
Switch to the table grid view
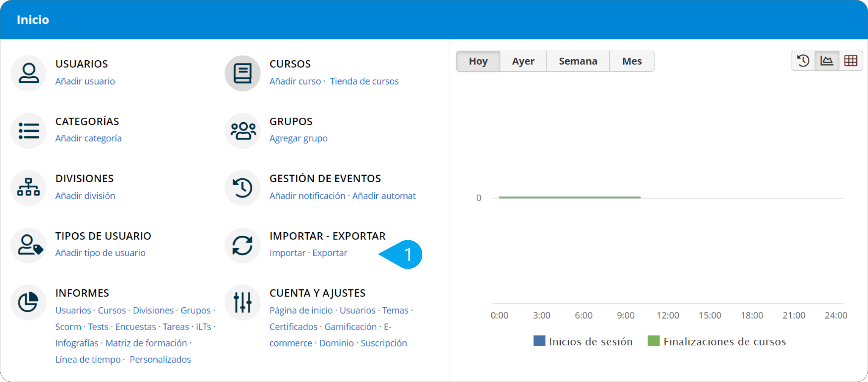[851, 61]
